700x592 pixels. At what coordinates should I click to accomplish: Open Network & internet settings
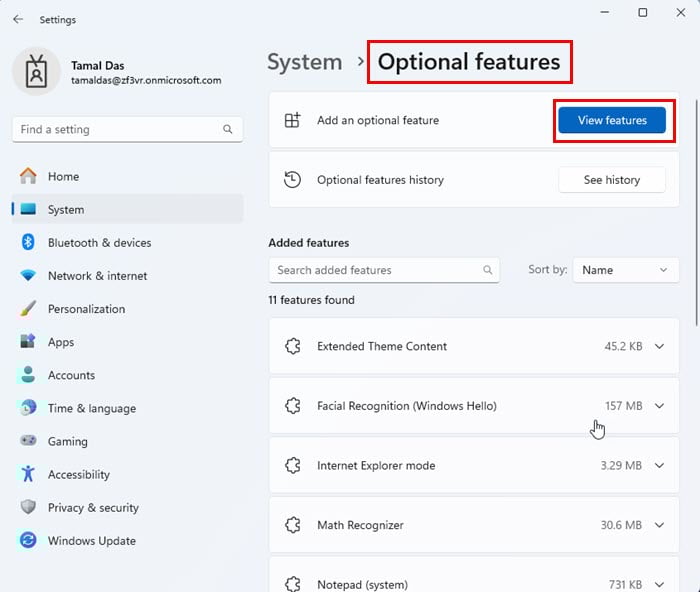pyautogui.click(x=97, y=276)
